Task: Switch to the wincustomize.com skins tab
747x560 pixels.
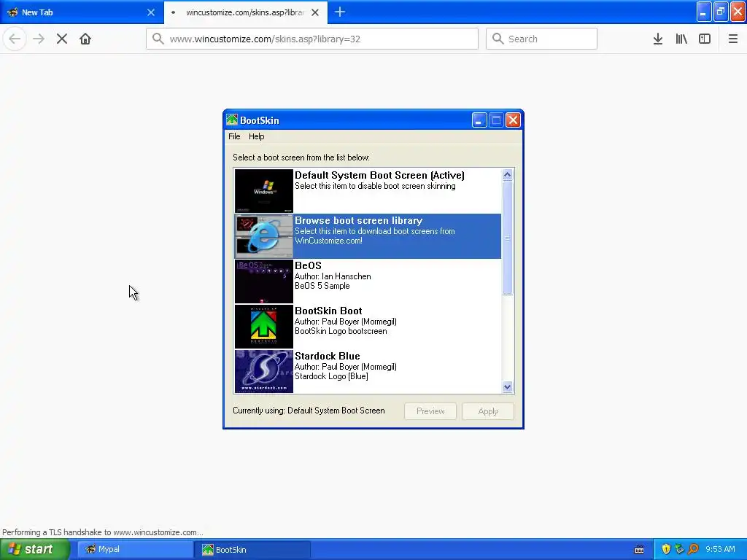Action: click(x=246, y=12)
